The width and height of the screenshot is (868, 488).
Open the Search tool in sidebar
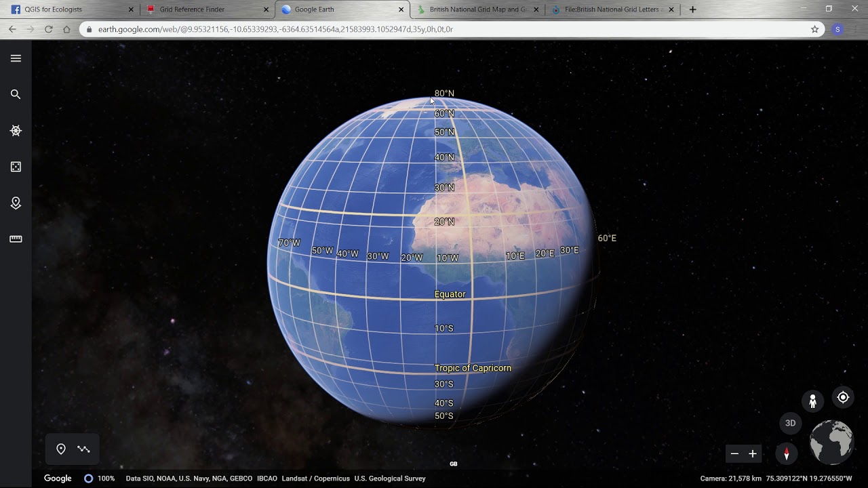16,94
